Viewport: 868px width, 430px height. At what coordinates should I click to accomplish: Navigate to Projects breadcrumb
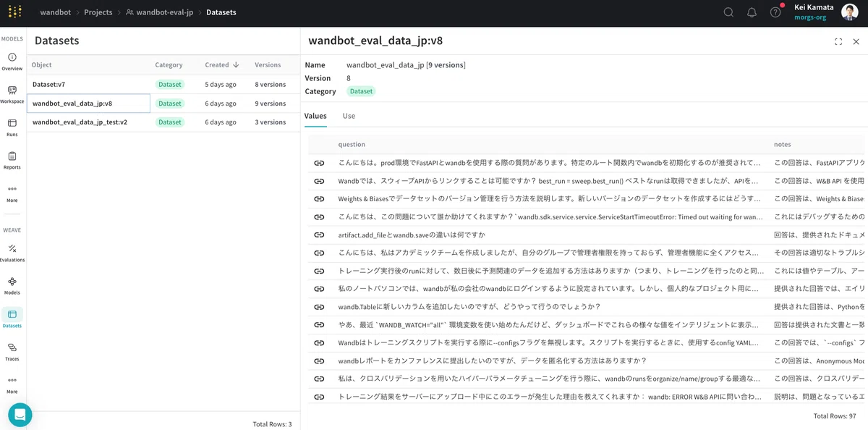point(98,12)
